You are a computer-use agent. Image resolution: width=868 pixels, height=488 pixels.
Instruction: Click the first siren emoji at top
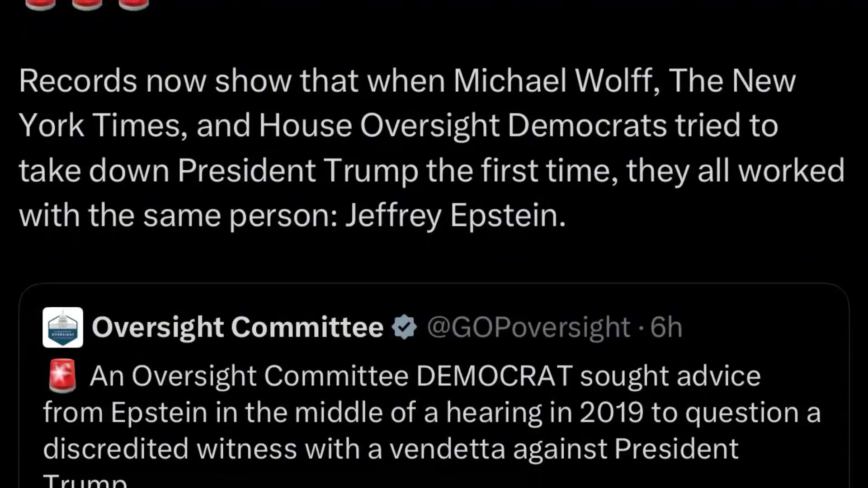click(40, 5)
